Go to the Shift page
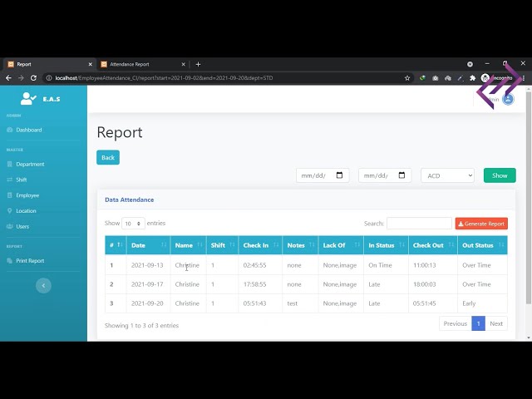532x399 pixels. click(17, 180)
